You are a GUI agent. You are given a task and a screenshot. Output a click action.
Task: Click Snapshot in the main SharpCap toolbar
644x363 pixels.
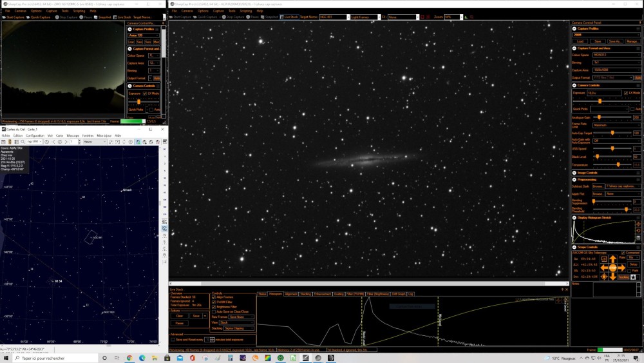click(x=269, y=17)
